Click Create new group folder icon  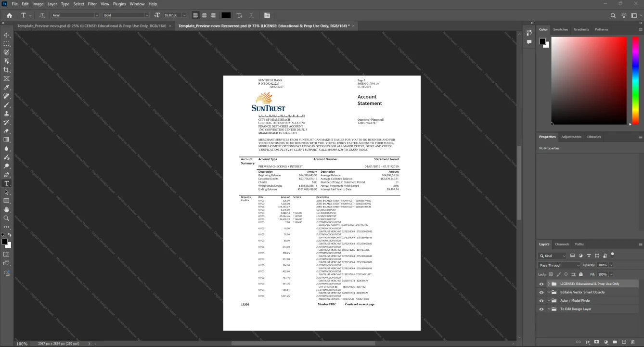615,342
